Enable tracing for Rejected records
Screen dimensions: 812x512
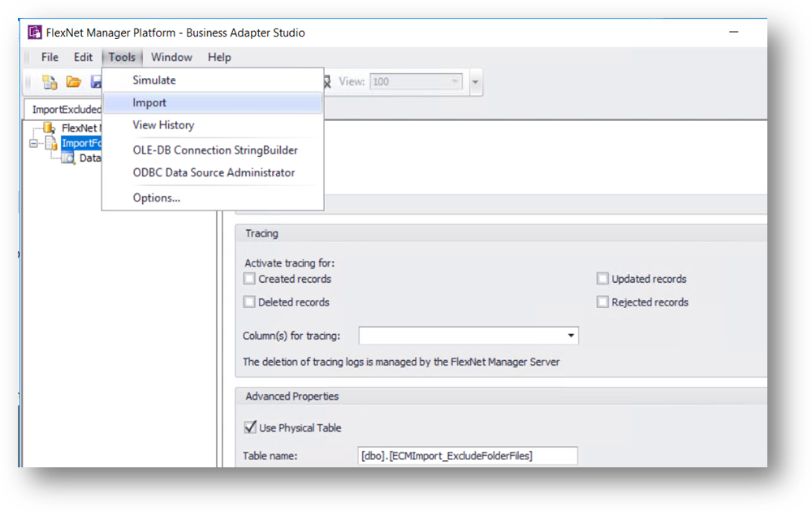coord(603,302)
